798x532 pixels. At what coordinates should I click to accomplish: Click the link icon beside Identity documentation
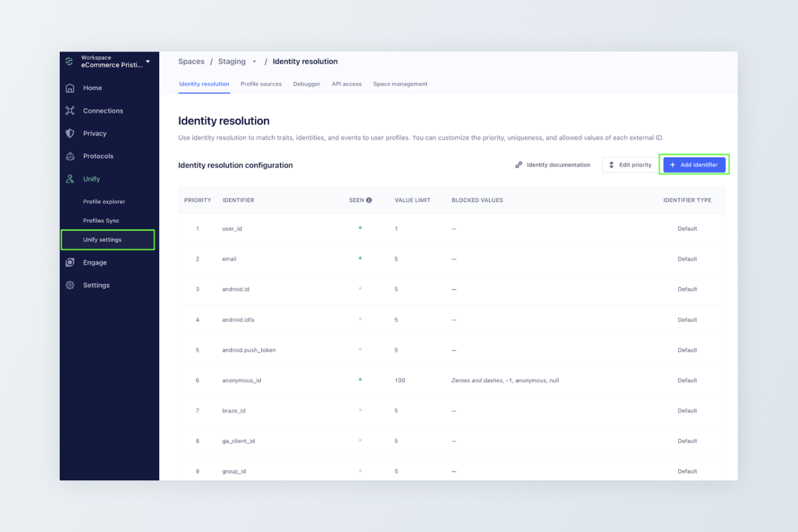pyautogui.click(x=519, y=165)
